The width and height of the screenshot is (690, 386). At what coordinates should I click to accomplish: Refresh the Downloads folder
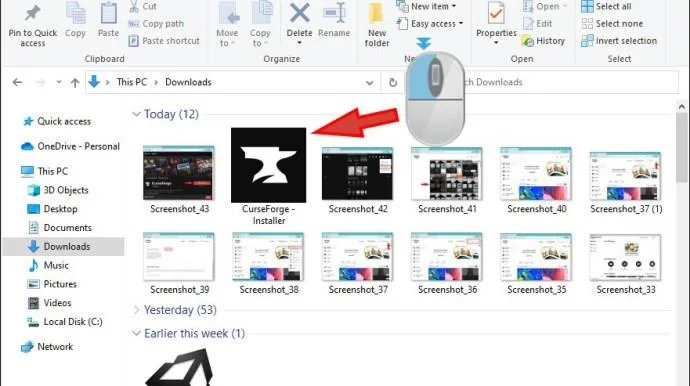(393, 82)
